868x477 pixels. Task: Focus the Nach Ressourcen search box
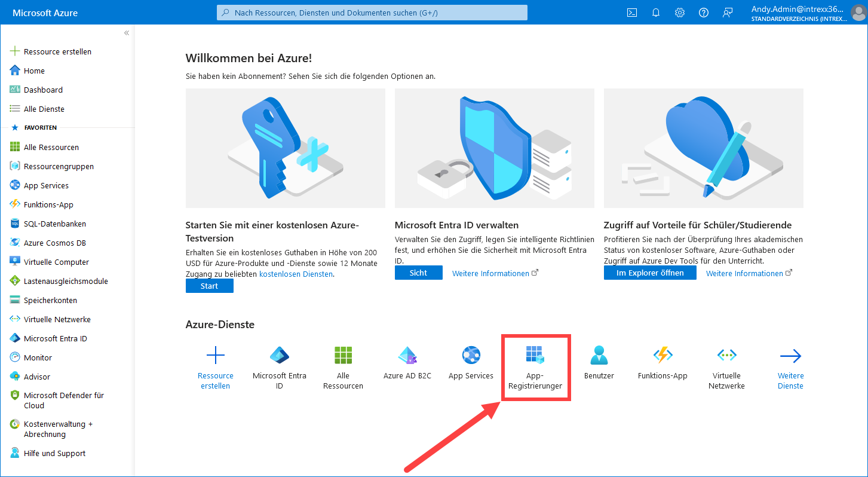tap(372, 13)
